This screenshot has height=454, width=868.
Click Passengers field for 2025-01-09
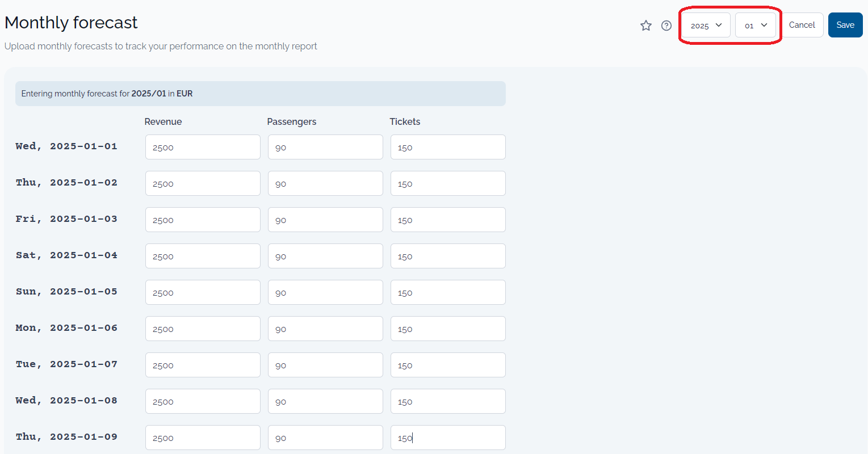click(x=325, y=438)
